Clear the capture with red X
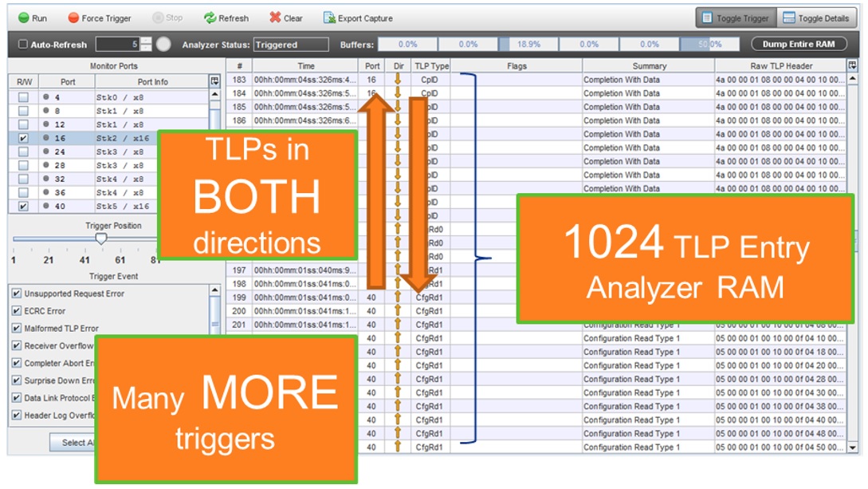 click(286, 18)
